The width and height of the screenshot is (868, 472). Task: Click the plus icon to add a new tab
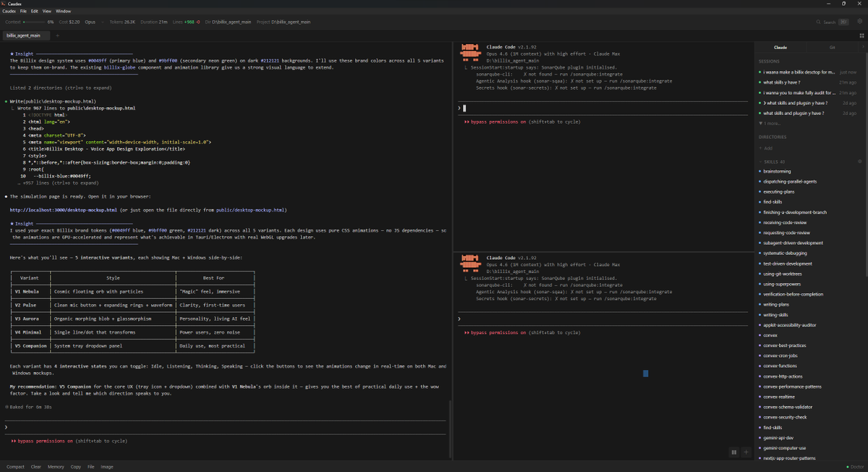57,35
